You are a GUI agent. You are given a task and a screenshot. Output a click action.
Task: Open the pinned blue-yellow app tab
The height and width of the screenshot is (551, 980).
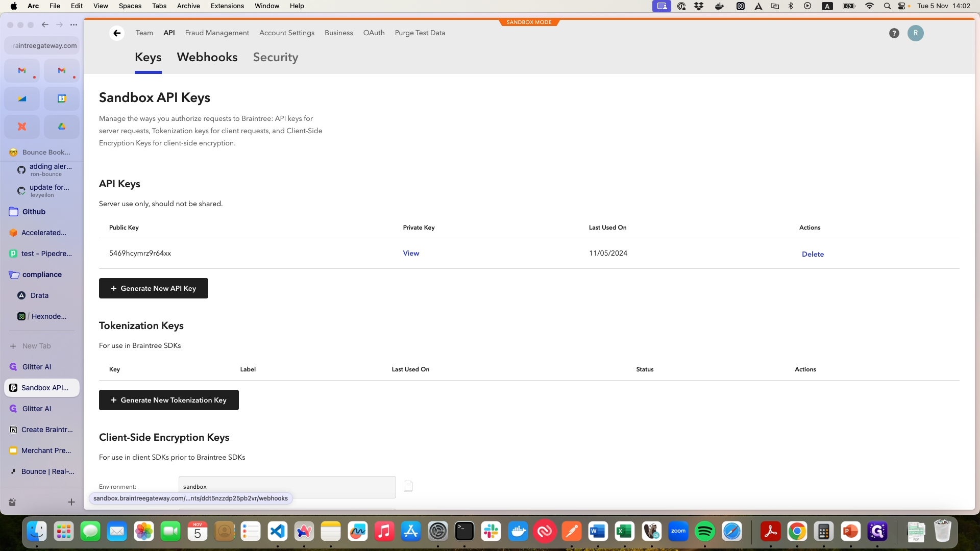pyautogui.click(x=22, y=98)
